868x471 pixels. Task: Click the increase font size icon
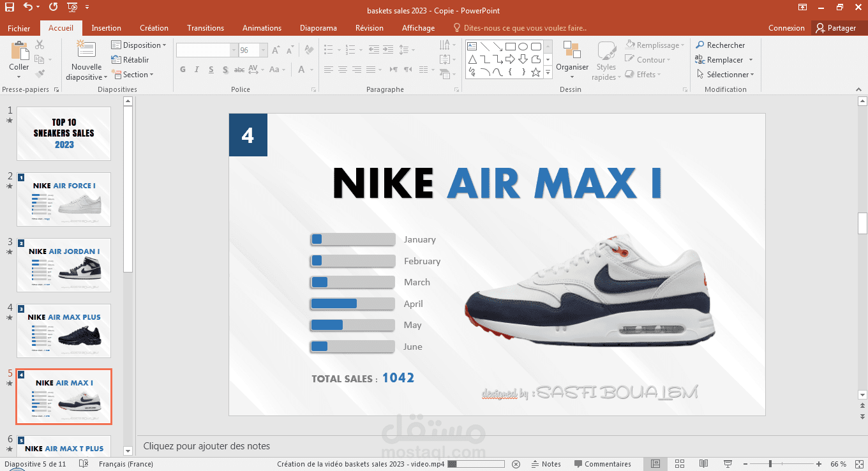(276, 50)
